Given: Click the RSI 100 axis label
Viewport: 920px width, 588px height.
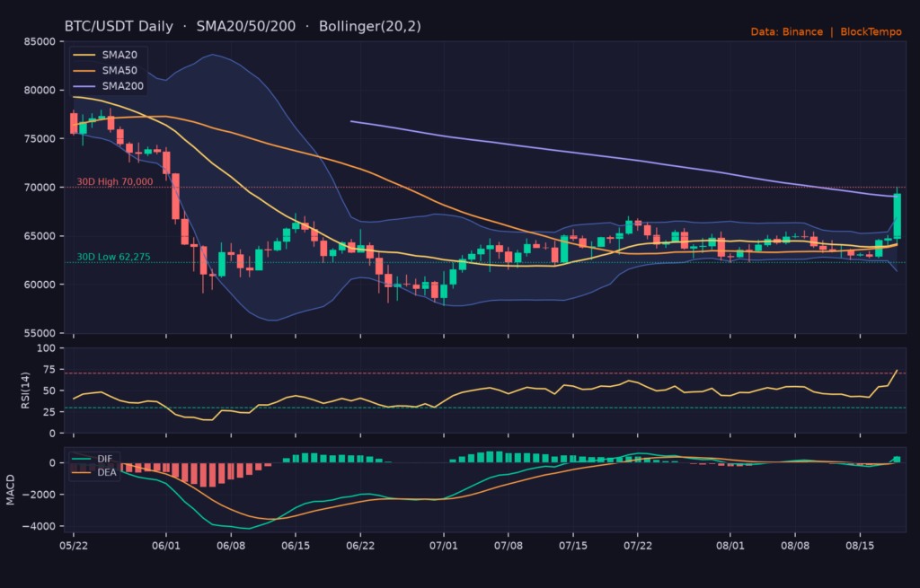Looking at the screenshot, I should coord(46,348).
